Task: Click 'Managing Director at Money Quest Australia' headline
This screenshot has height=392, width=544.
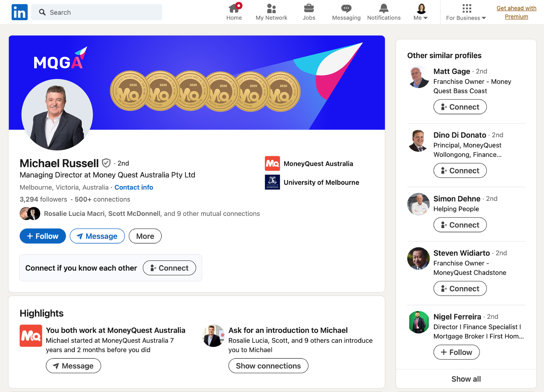Action: [107, 175]
